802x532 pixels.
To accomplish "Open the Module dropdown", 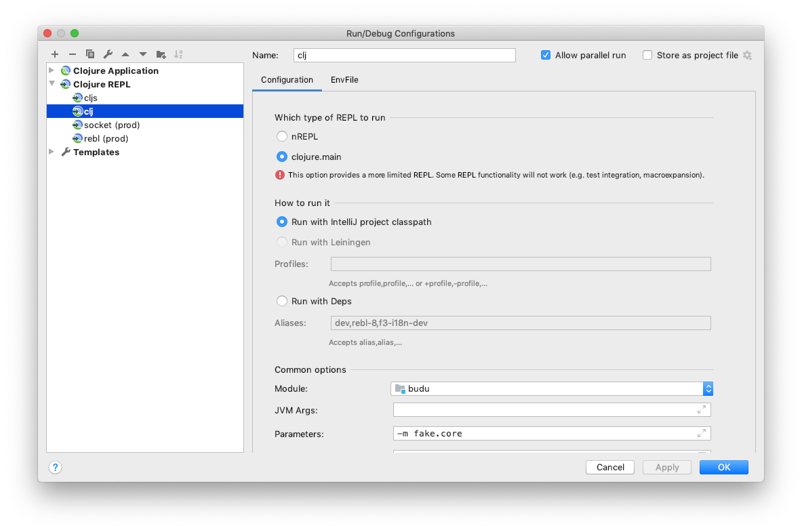I will pyautogui.click(x=708, y=388).
